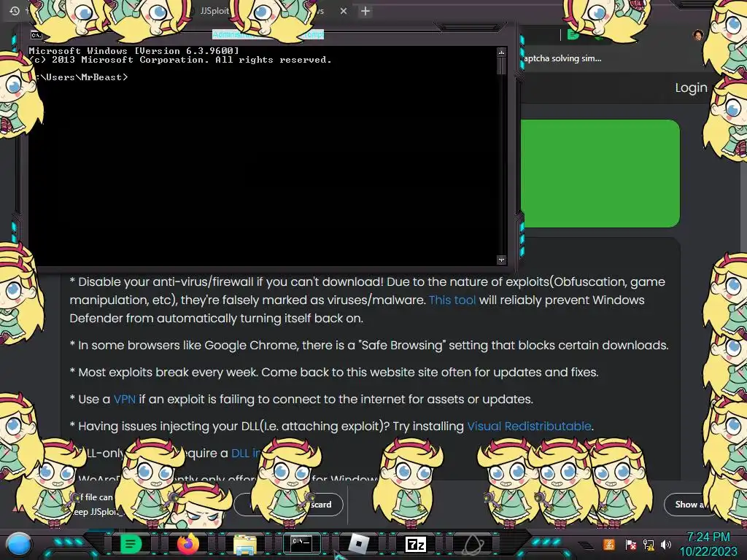The height and width of the screenshot is (560, 747).
Task: Click the Command Prompt scrollbar down arrow
Action: coord(501,260)
